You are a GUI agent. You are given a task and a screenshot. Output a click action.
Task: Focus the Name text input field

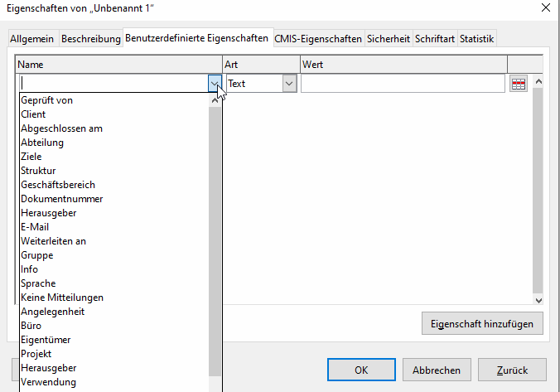[114, 84]
